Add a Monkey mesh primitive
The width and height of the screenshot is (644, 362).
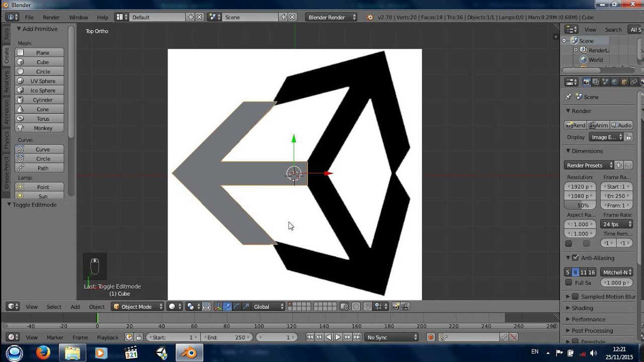pos(39,128)
